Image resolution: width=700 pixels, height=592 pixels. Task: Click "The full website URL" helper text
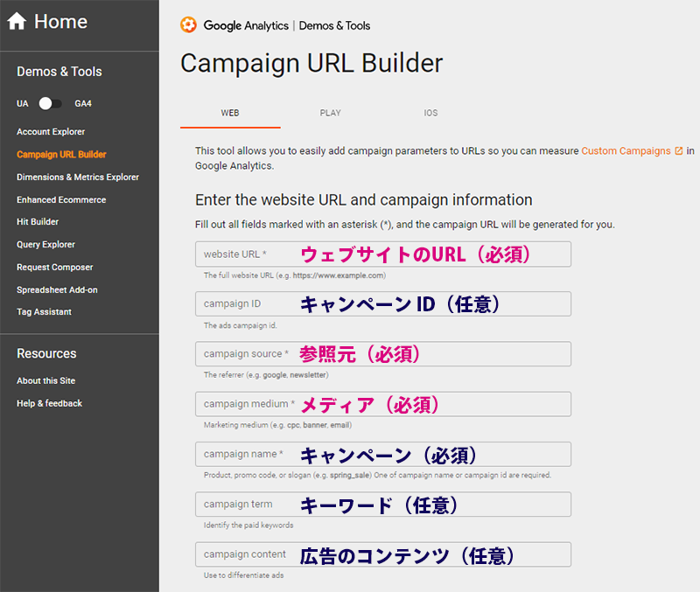pyautogui.click(x=295, y=275)
